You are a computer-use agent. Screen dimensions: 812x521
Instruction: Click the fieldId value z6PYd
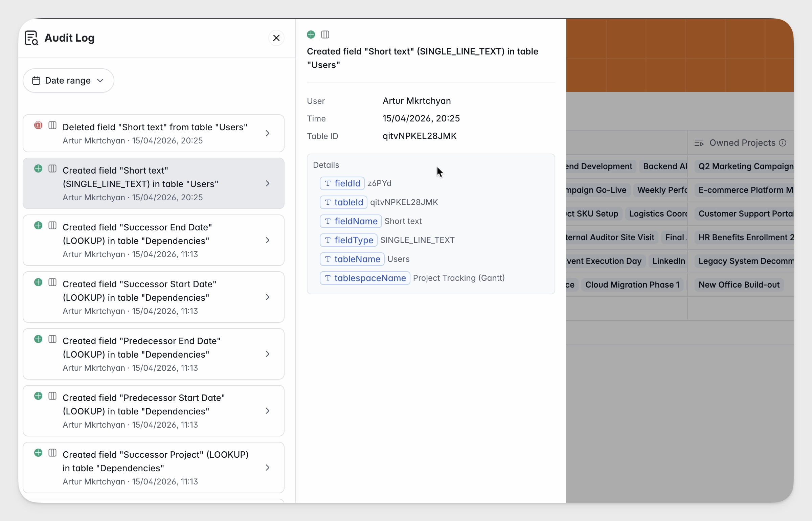(x=380, y=183)
